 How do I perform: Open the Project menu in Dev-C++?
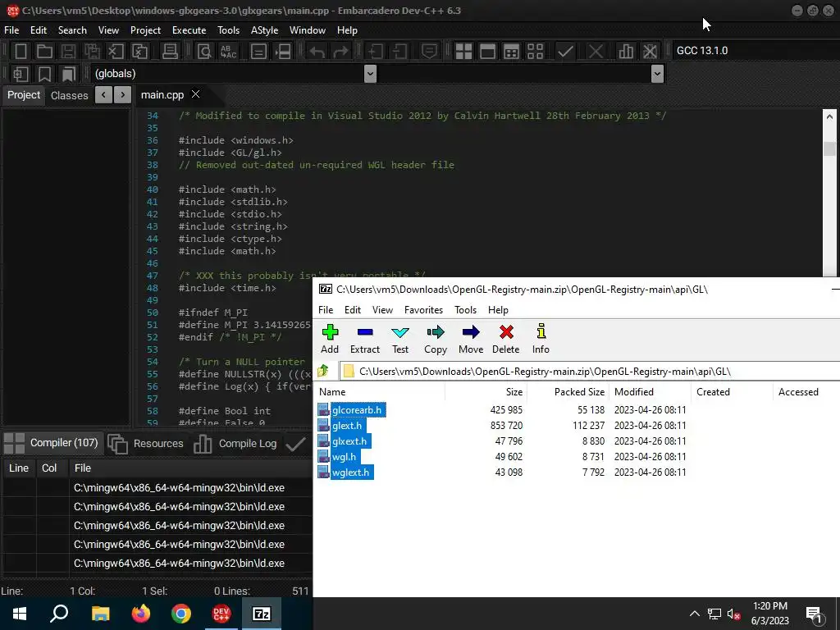click(145, 30)
